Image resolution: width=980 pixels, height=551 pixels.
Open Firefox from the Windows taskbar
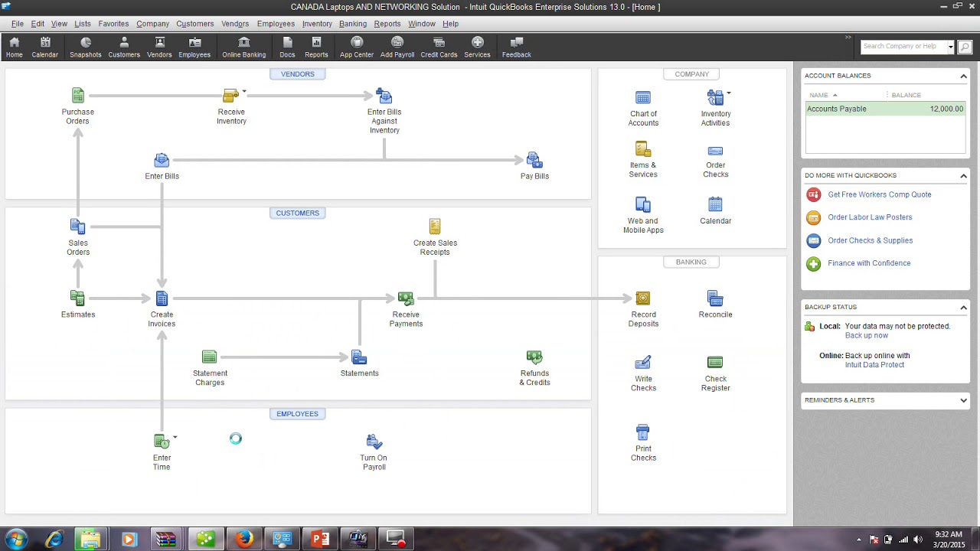tap(244, 540)
